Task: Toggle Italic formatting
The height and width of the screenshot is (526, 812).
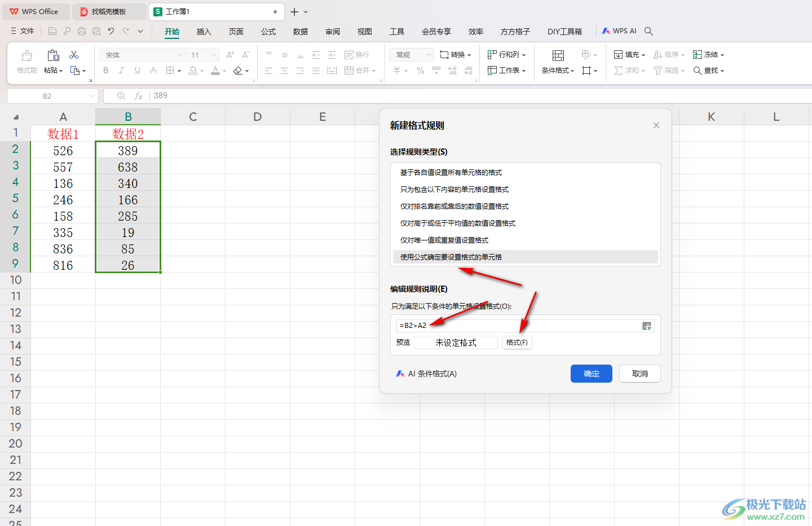Action: [x=121, y=71]
